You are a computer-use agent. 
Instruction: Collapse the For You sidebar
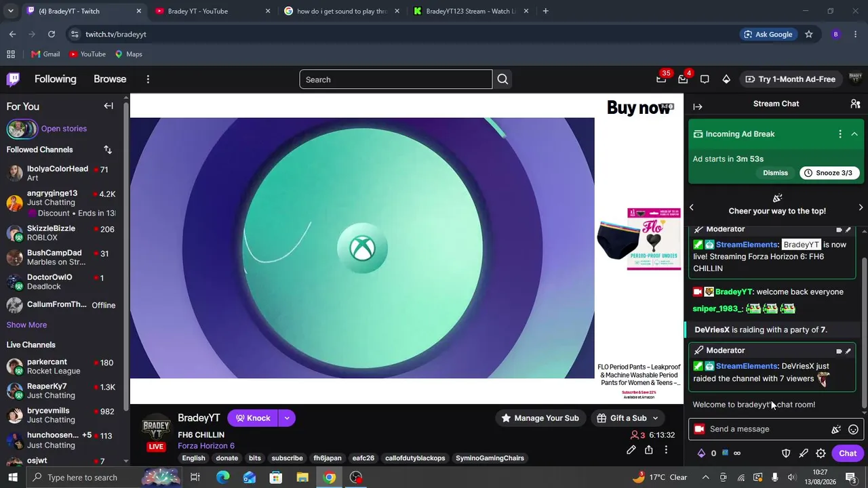click(x=108, y=106)
